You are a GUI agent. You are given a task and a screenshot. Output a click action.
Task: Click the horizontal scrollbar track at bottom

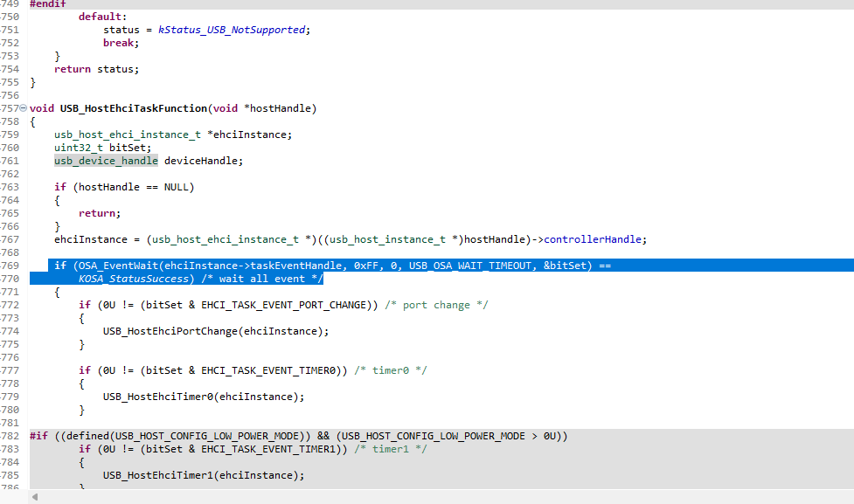(437, 495)
